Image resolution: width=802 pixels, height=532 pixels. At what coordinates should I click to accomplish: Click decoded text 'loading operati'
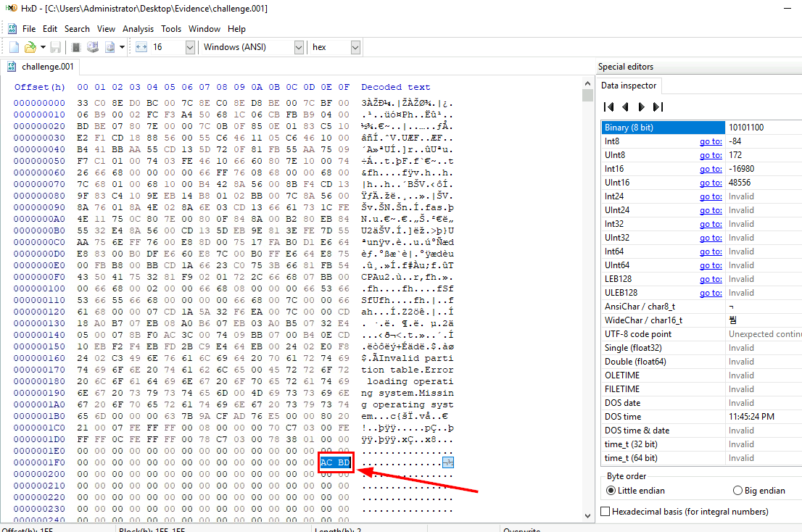[x=410, y=381]
